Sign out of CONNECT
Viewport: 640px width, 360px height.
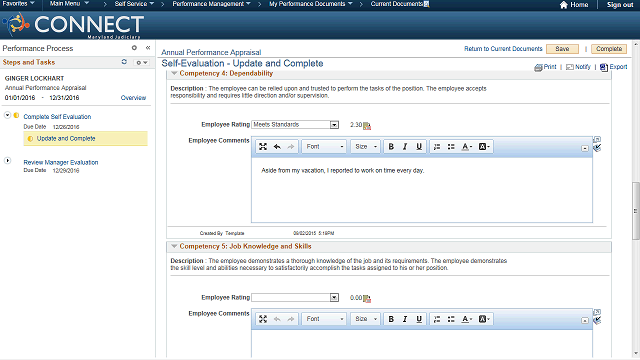pyautogui.click(x=620, y=5)
